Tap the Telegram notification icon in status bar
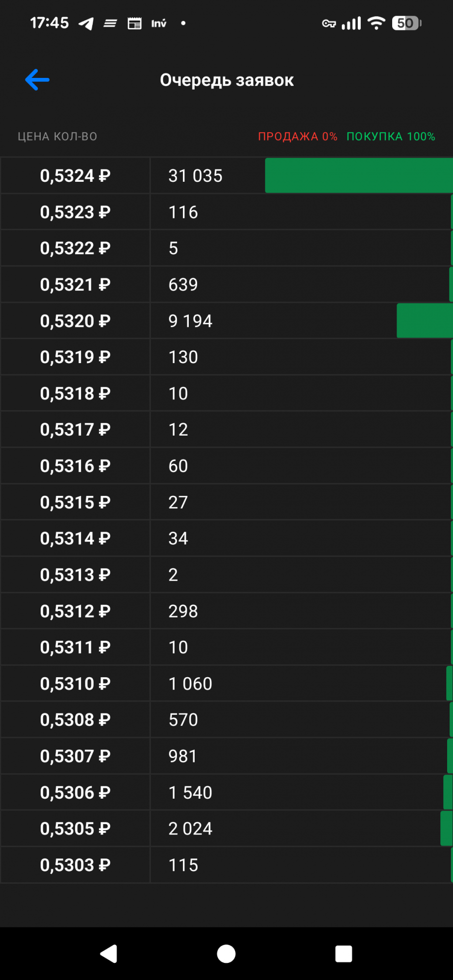The width and height of the screenshot is (453, 980). [86, 24]
